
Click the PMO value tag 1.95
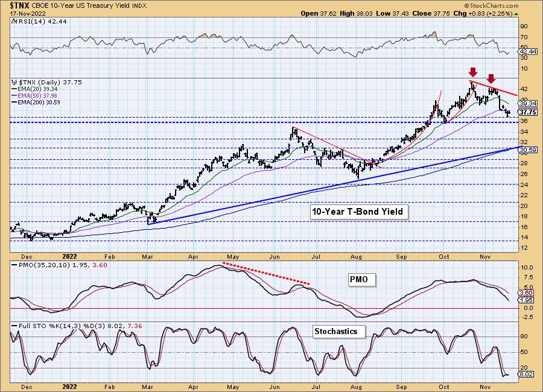tap(526, 300)
